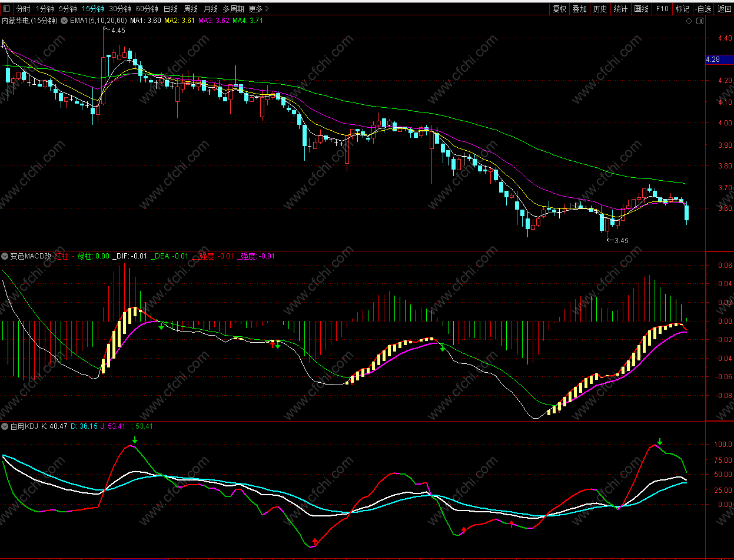The width and height of the screenshot is (734, 560).
Task: Toggle the left sidebar panel icon
Action: [6, 9]
